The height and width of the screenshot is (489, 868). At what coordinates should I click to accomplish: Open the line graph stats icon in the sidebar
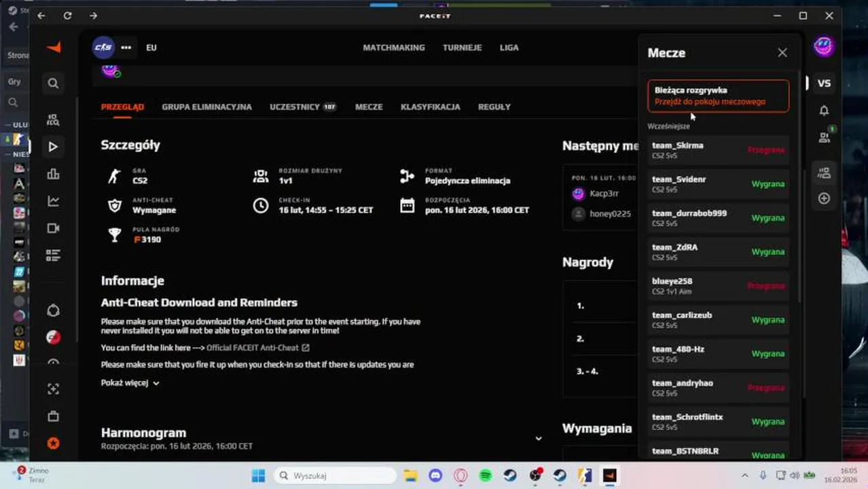click(53, 201)
